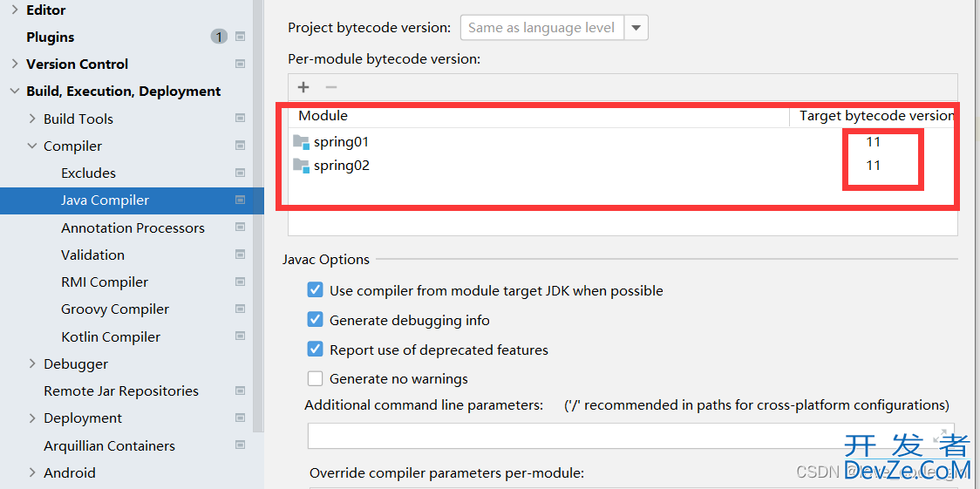Click the spring02 module folder icon
Viewport: 980px width, 489px height.
302,166
